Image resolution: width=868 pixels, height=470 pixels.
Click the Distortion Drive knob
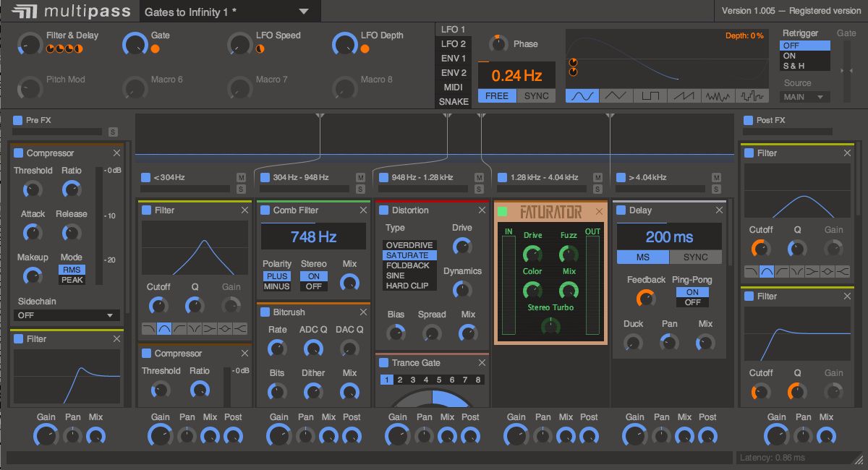tap(461, 247)
